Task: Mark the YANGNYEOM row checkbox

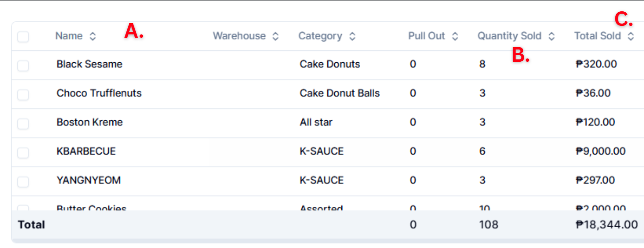Action: pyautogui.click(x=23, y=182)
